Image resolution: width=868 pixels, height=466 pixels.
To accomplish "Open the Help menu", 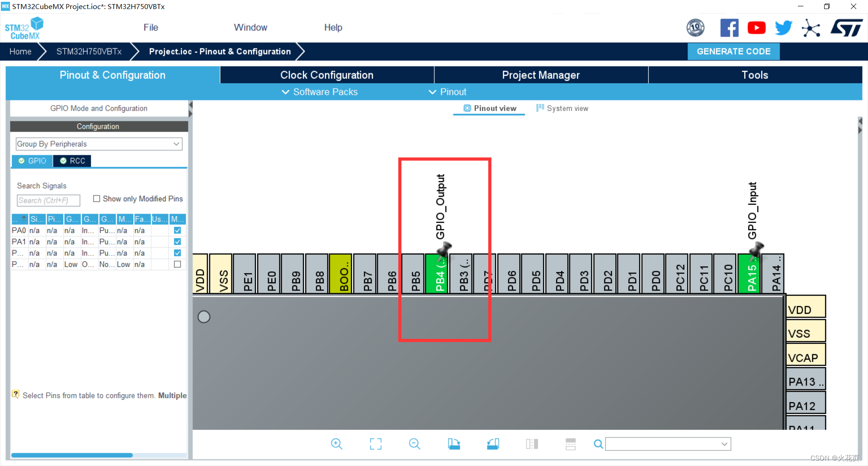I will pos(333,28).
